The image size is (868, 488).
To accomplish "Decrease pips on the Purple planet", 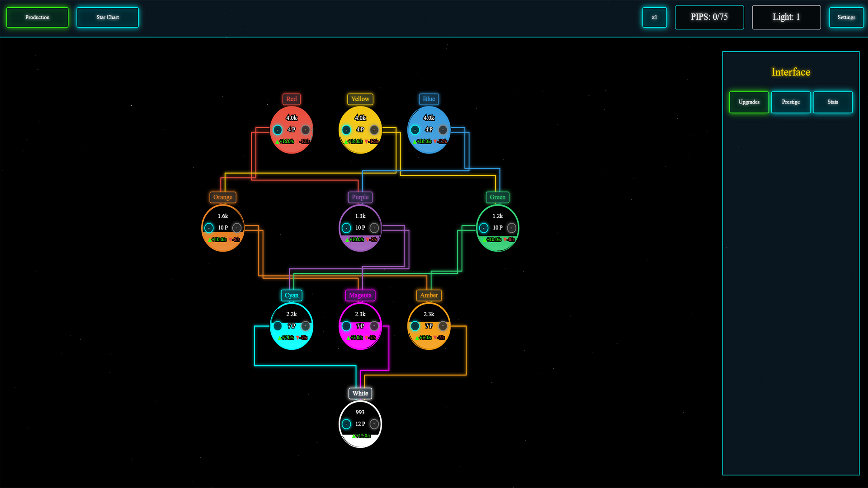I will click(346, 228).
